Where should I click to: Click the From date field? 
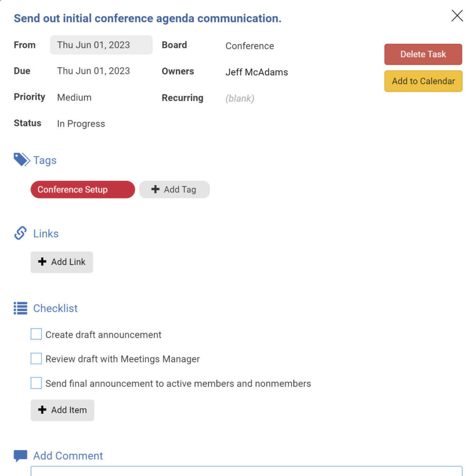101,45
